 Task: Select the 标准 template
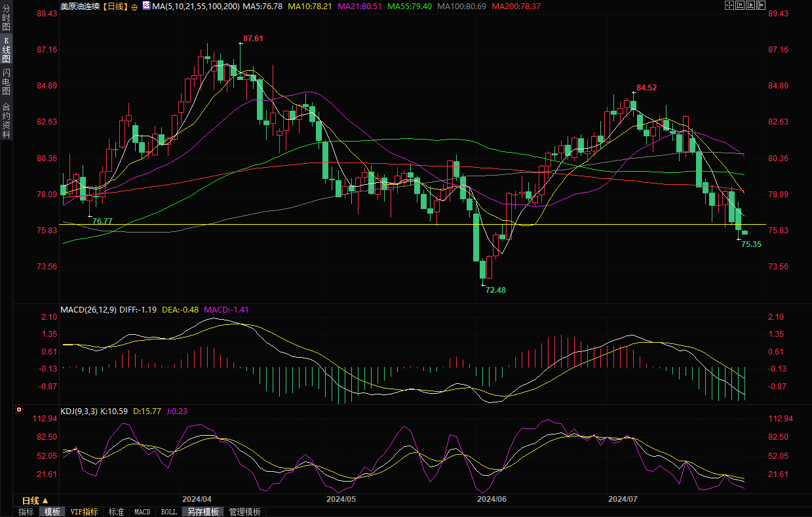116,512
